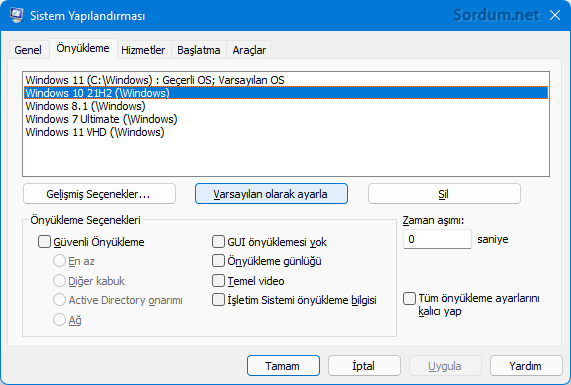Screen dimensions: 571x385
Task: Select the Windows 11 VHD boot entry
Action: click(x=286, y=132)
